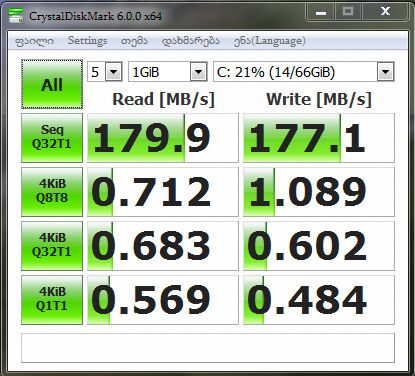Click the Write [MB/s] column header
Viewport: 415px width, 376px height.
319,99
